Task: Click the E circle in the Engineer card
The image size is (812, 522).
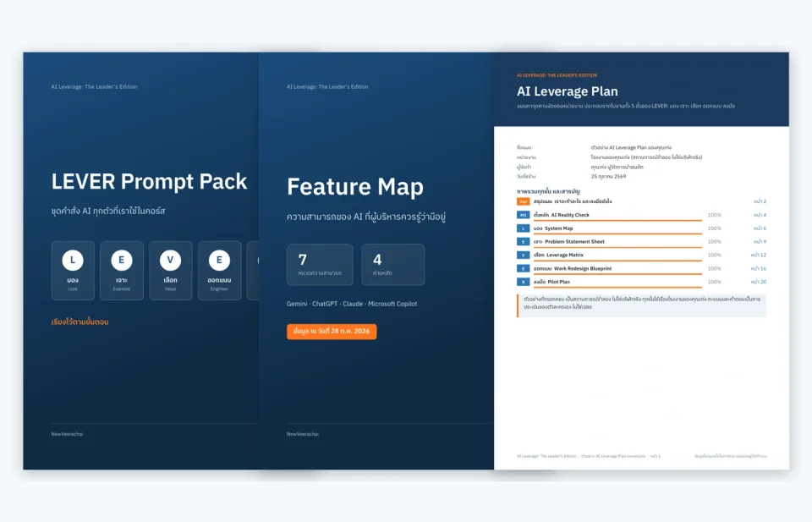Action: tap(219, 260)
